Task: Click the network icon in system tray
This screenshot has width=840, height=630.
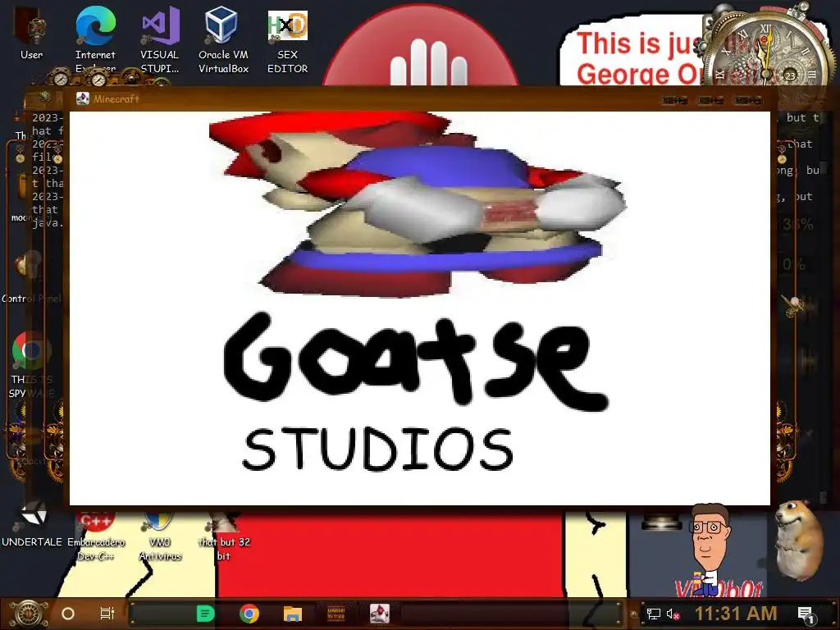Action: click(x=653, y=614)
